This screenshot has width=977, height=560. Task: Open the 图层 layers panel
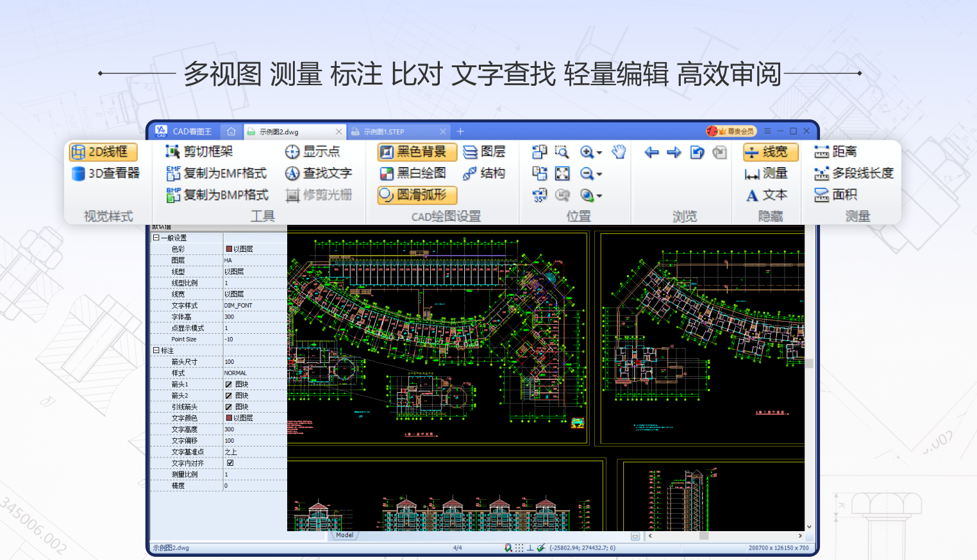484,152
